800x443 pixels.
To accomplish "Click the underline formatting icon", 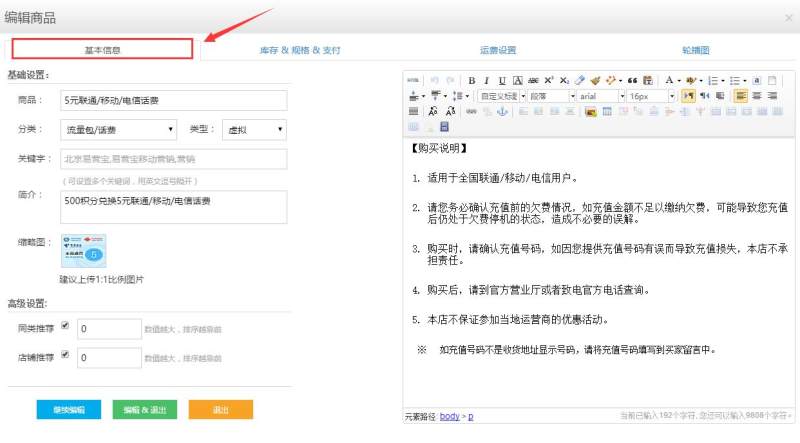I will click(x=502, y=80).
